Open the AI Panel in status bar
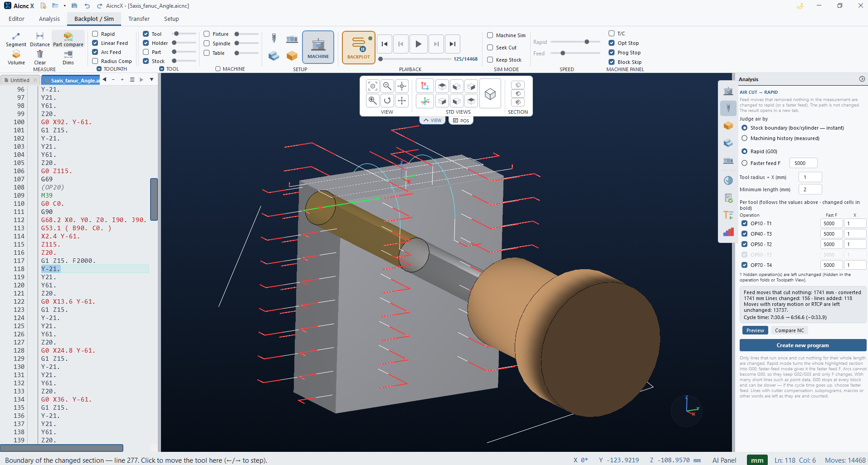This screenshot has height=465, width=868. click(x=724, y=460)
